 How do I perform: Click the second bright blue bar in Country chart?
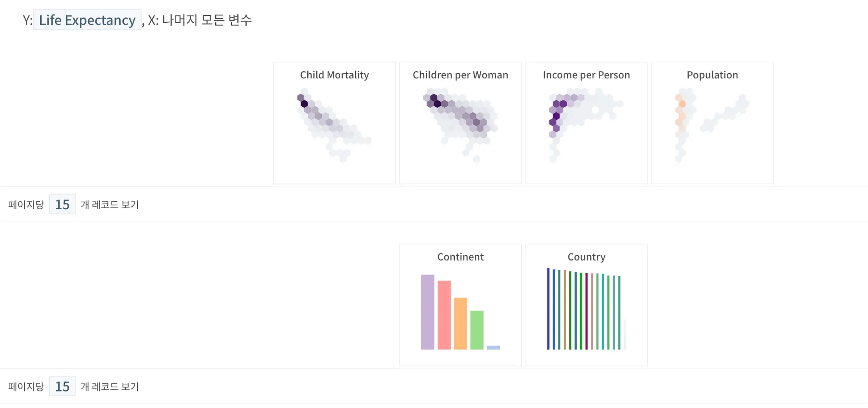(554, 310)
